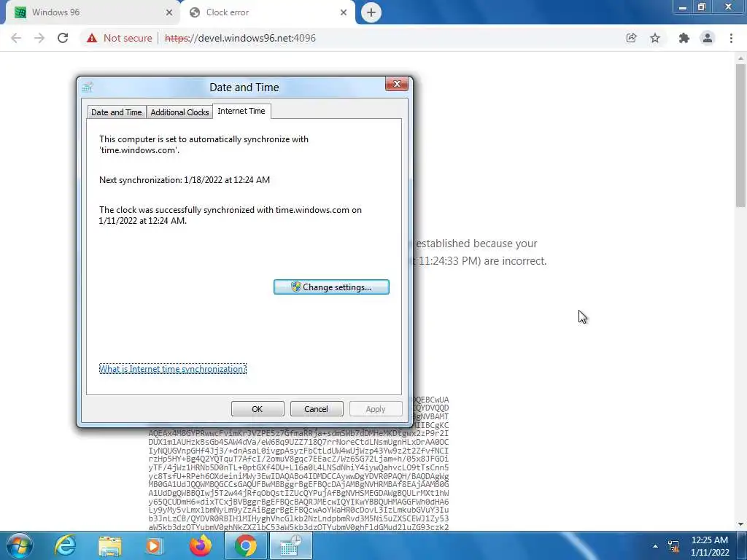
Task: Minimize the Chrome window
Action: (x=683, y=7)
